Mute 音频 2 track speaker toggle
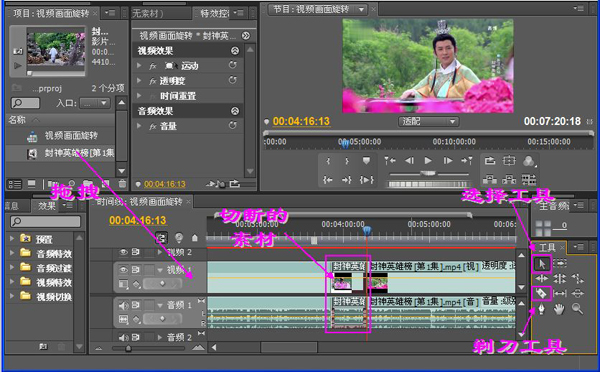The image size is (600, 372). [x=123, y=338]
